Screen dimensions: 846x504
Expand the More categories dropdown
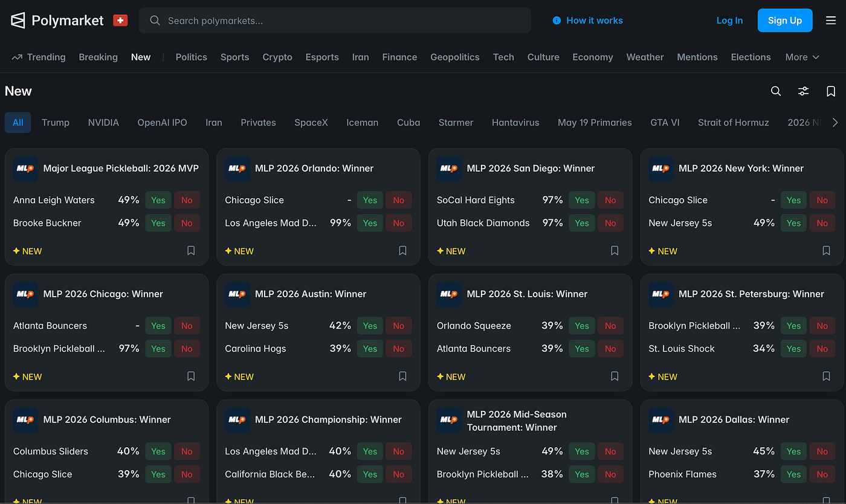802,57
